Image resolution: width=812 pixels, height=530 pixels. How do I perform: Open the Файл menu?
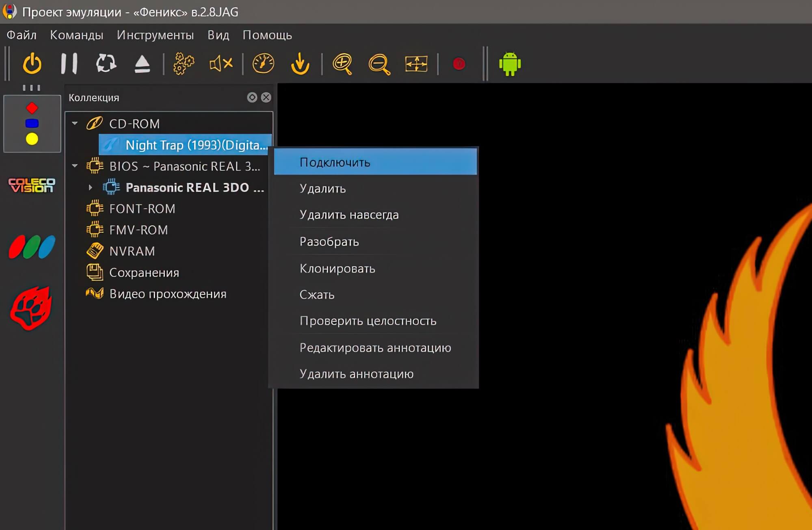point(22,35)
